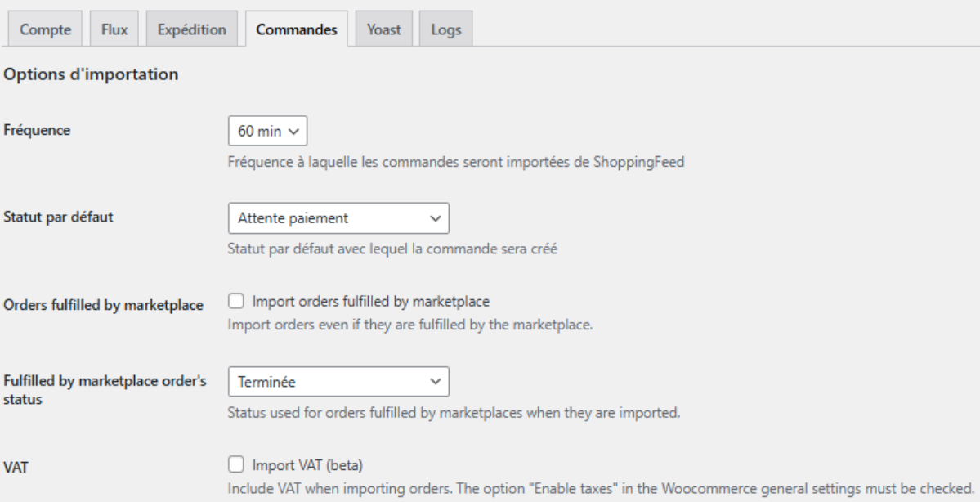This screenshot has width=980, height=502.
Task: Open the Fréquence 60 min dropdown
Action: click(x=267, y=131)
